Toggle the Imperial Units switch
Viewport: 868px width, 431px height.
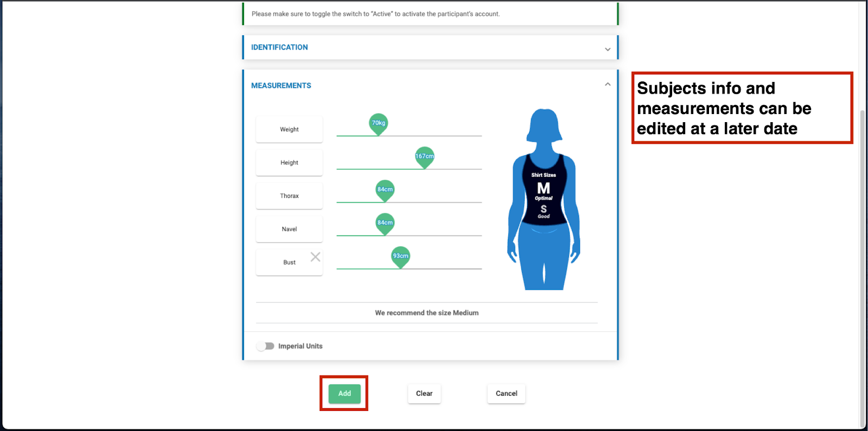pyautogui.click(x=265, y=346)
